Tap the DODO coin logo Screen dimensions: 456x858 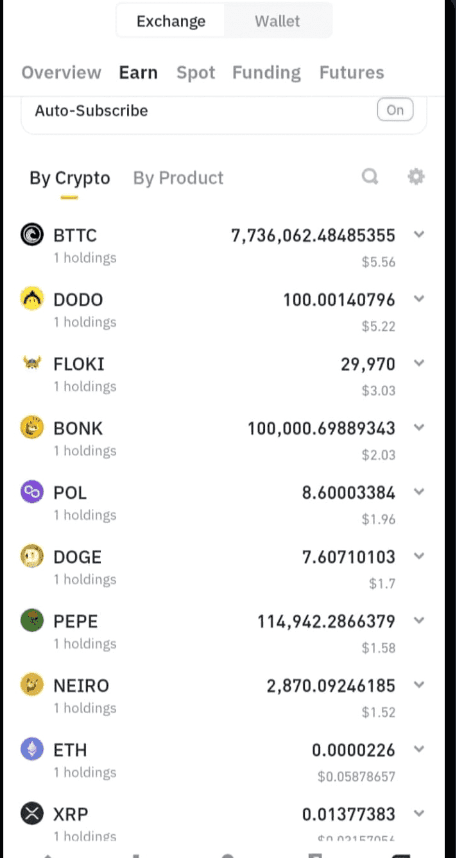[x=32, y=299]
